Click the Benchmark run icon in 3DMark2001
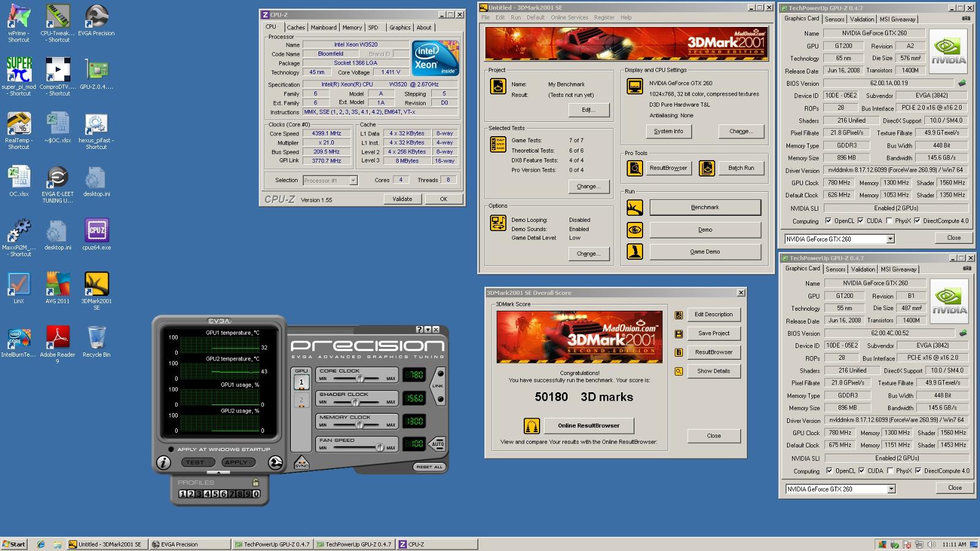The width and height of the screenshot is (980, 551). [635, 207]
